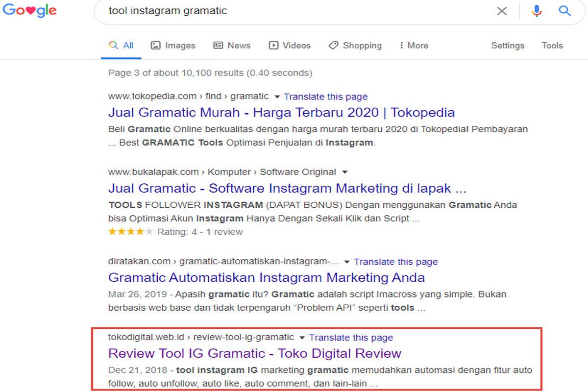Click the blue magnifier search button

coord(565,11)
